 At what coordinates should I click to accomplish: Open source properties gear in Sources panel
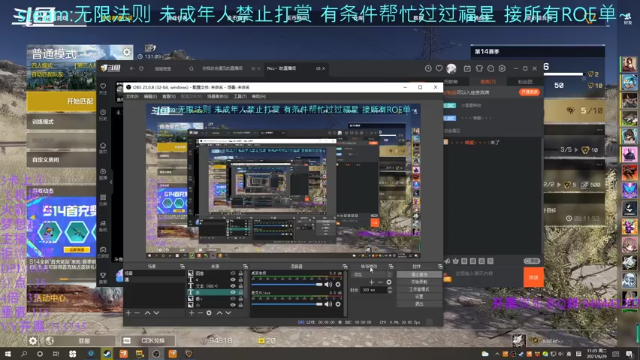pyautogui.click(x=209, y=313)
